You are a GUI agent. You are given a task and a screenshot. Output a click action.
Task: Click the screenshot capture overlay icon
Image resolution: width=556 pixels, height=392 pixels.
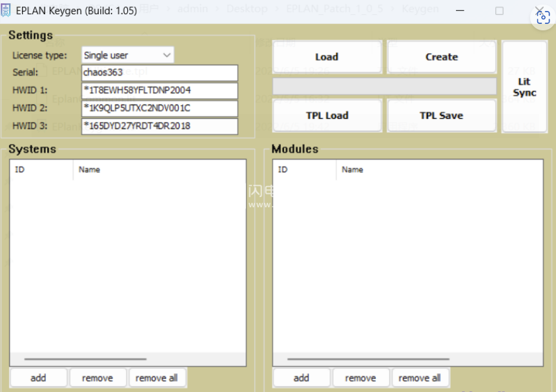[543, 17]
